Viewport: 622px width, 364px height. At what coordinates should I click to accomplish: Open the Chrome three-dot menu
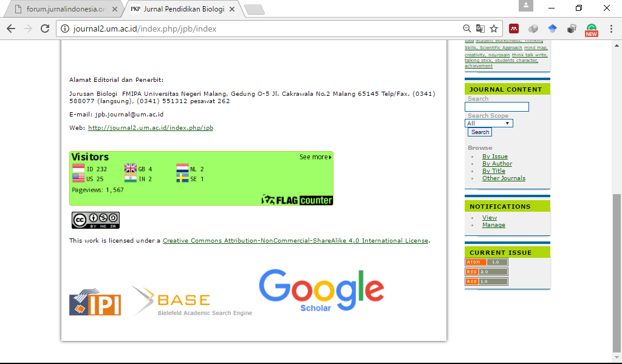[609, 29]
